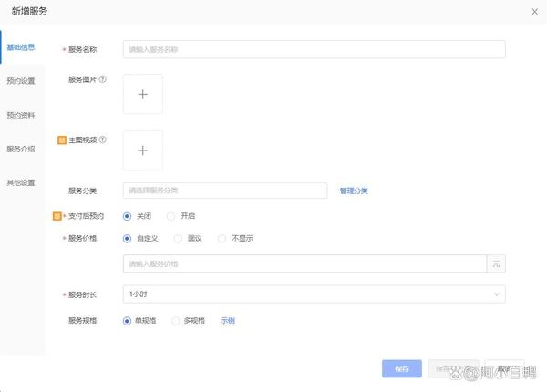Click the 服务名称 field label
The image size is (547, 392).
click(x=82, y=49)
